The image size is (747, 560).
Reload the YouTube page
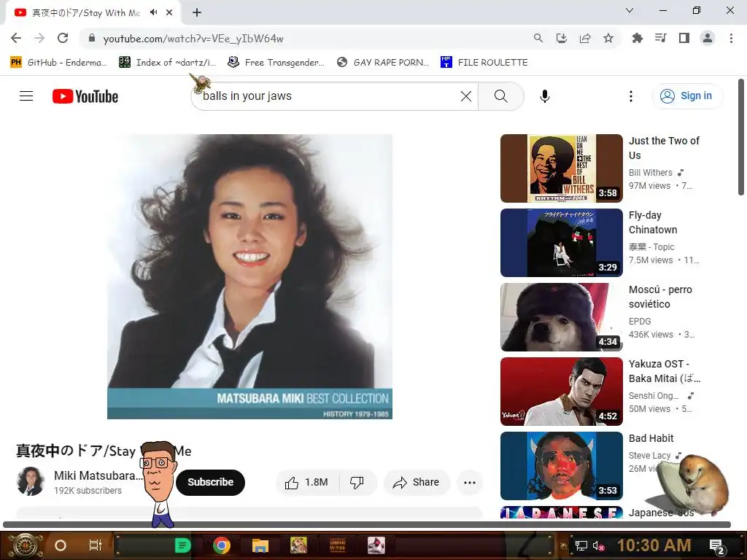63,38
